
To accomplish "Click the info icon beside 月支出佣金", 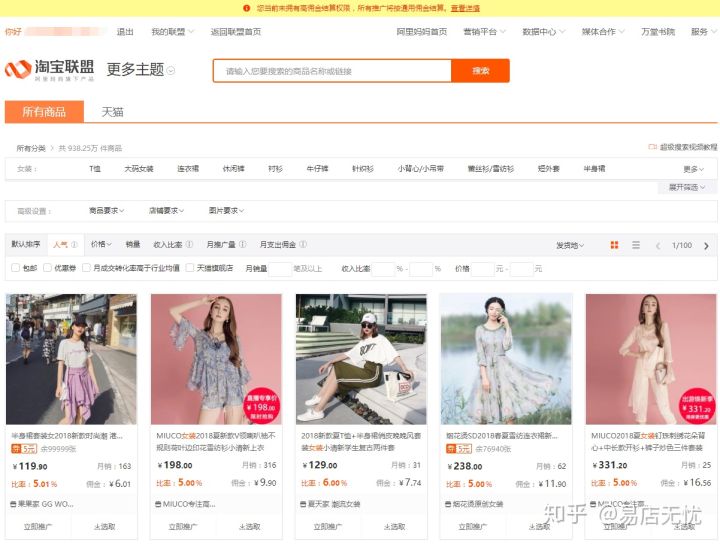I will [303, 245].
